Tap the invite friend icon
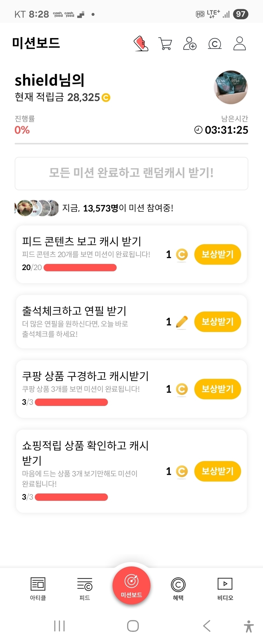Image resolution: width=263 pixels, height=644 pixels. 190,43
